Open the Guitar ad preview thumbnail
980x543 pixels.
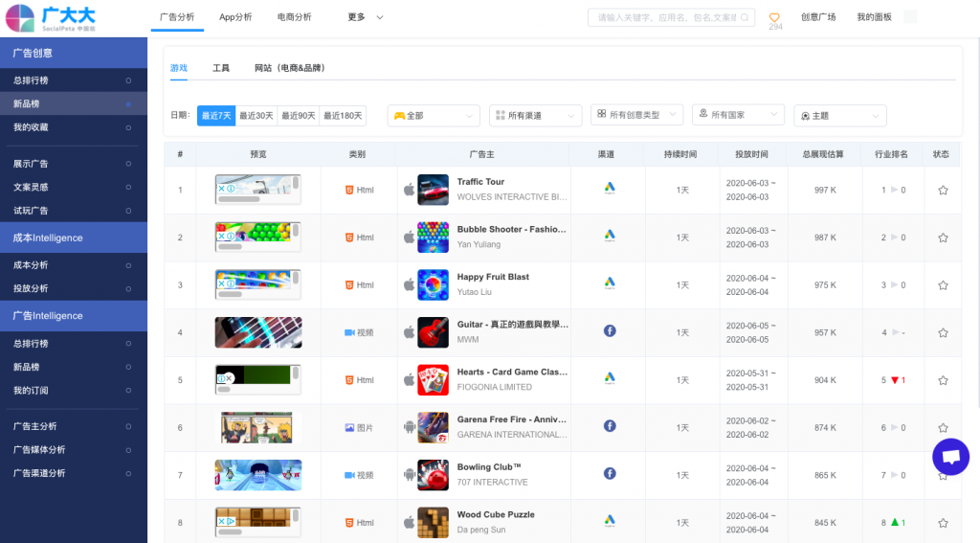pyautogui.click(x=258, y=332)
